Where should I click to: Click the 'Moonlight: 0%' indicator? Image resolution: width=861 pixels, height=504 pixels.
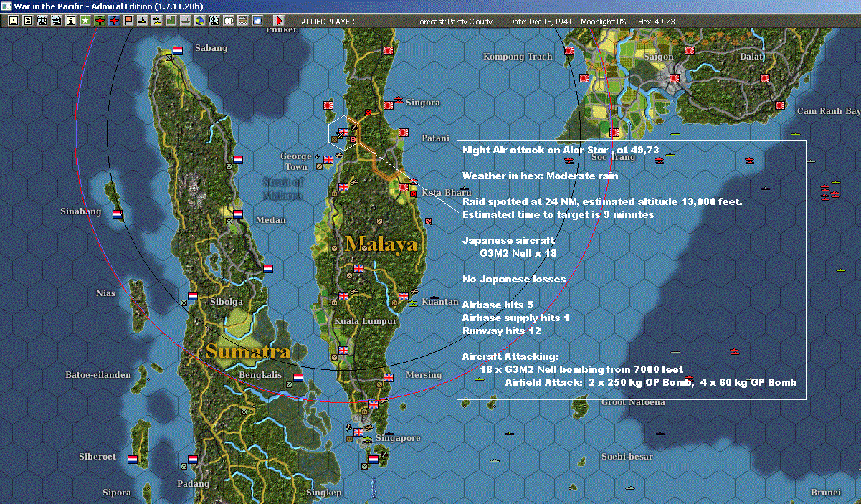click(x=604, y=22)
